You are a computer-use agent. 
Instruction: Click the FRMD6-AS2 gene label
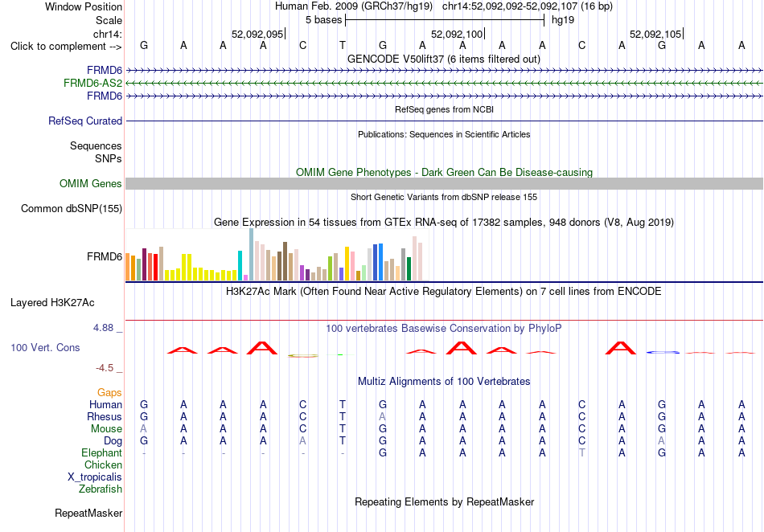coord(92,84)
